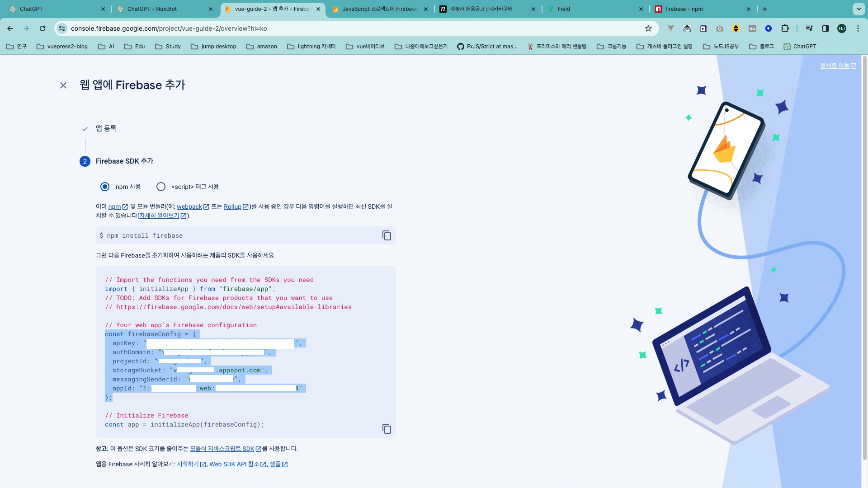This screenshot has width=868, height=488.
Task: Copy the npm install firebase command
Action: pyautogui.click(x=387, y=235)
